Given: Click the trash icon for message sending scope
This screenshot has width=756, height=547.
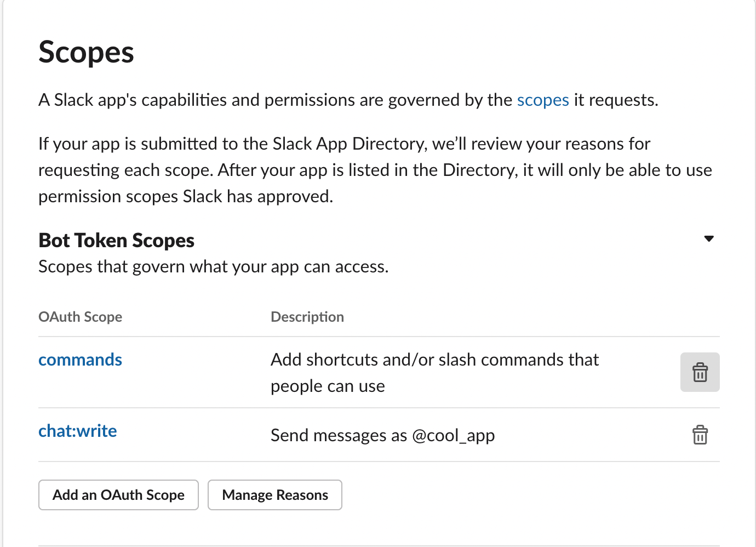Looking at the screenshot, I should coord(700,435).
